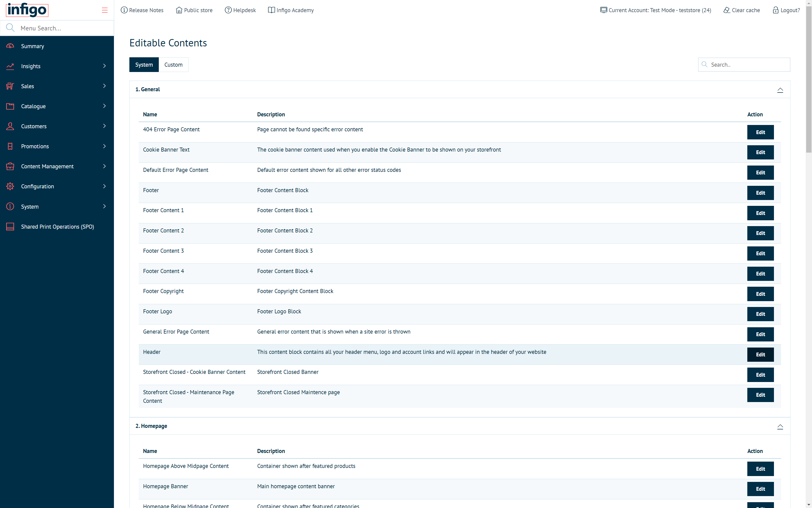Edit the Header content block
The width and height of the screenshot is (812, 508).
click(x=760, y=354)
